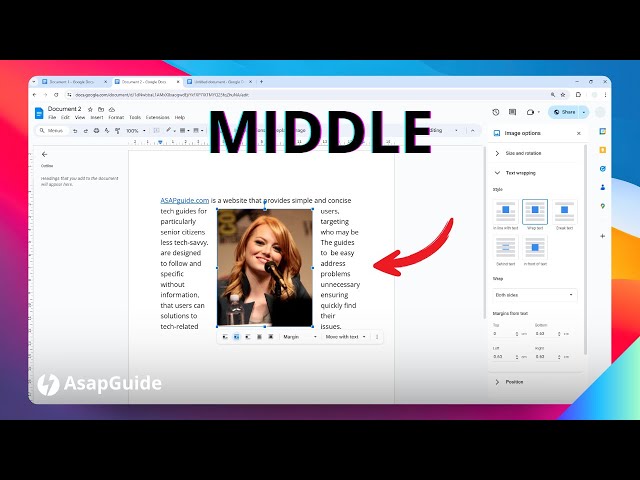Click the move to folder icon
Screen dimensions: 640x480
coord(101,109)
